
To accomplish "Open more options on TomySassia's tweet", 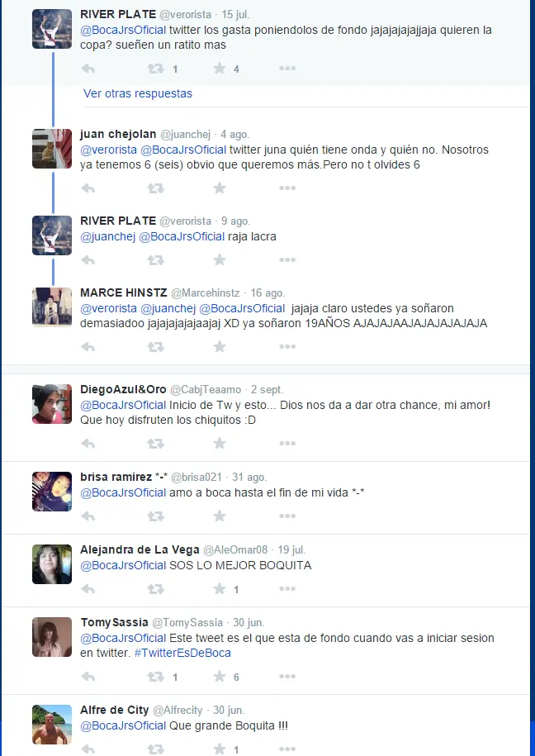I will [x=287, y=676].
